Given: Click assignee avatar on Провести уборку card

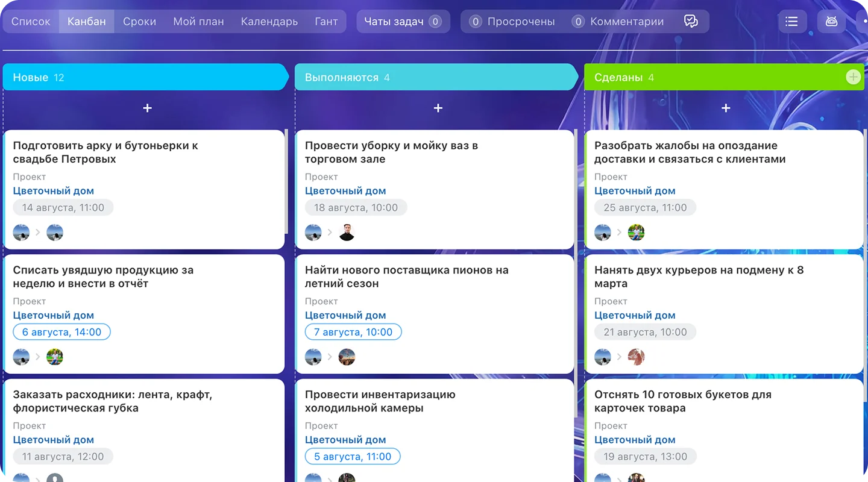Looking at the screenshot, I should point(347,233).
